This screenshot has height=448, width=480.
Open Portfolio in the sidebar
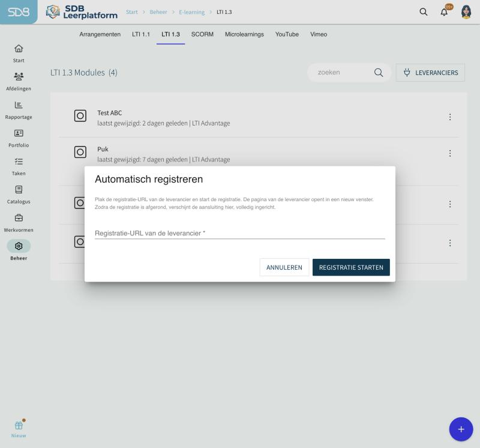19,138
